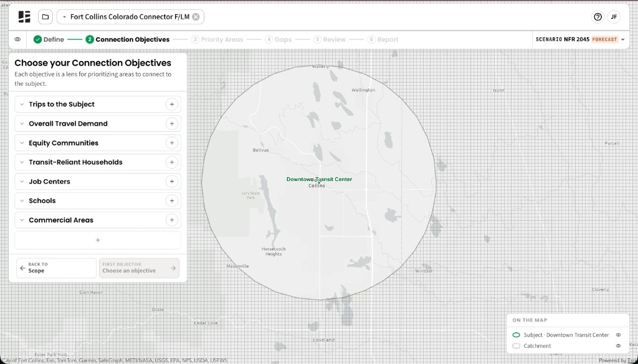The height and width of the screenshot is (364, 638).
Task: Select the Review step
Action: (330, 39)
